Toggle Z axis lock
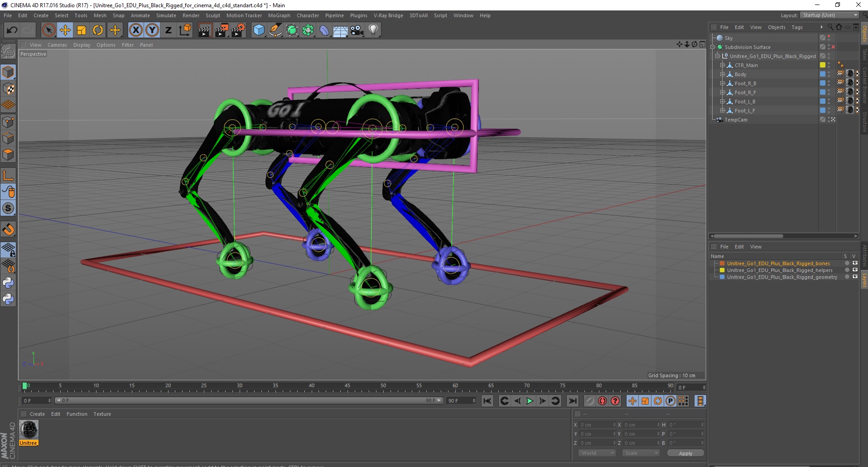The width and height of the screenshot is (868, 467). [169, 30]
